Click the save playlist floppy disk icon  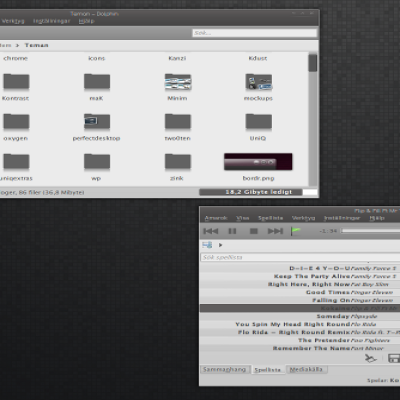[394, 358]
